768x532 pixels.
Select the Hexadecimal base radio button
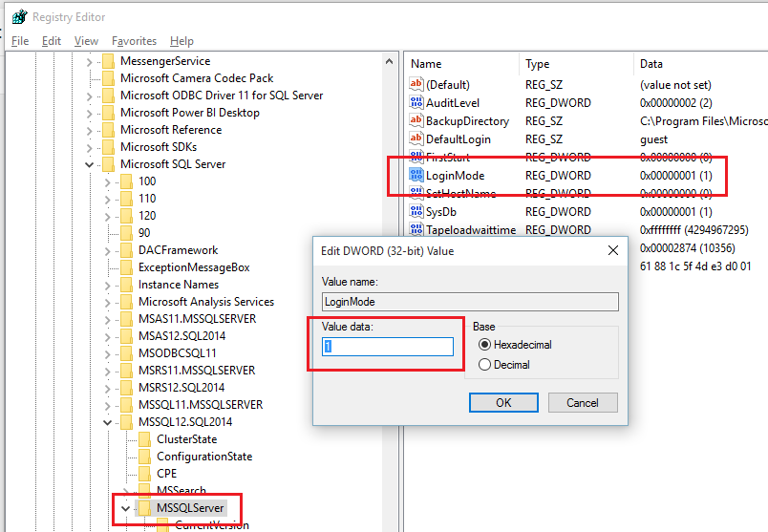(x=484, y=345)
